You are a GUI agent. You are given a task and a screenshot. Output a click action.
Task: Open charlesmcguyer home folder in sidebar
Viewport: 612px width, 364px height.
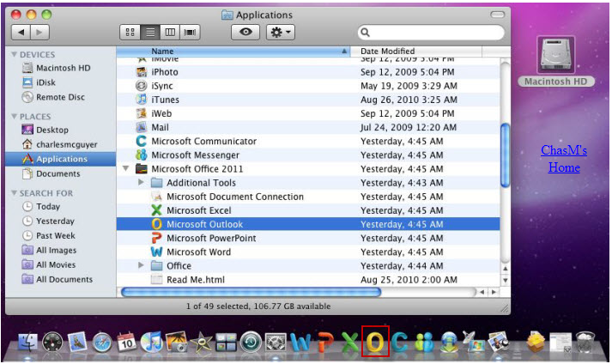(60, 144)
